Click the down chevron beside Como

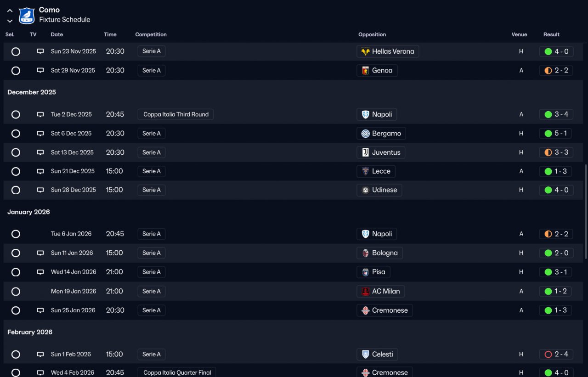coord(10,21)
